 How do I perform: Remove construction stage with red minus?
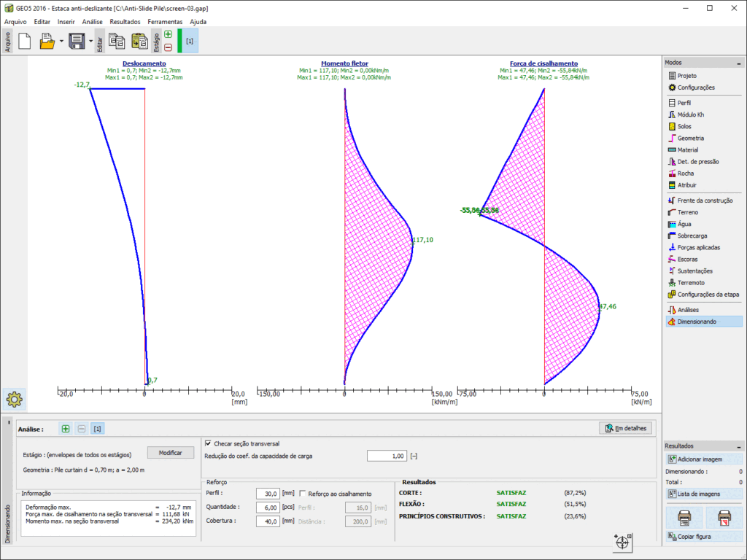(169, 47)
